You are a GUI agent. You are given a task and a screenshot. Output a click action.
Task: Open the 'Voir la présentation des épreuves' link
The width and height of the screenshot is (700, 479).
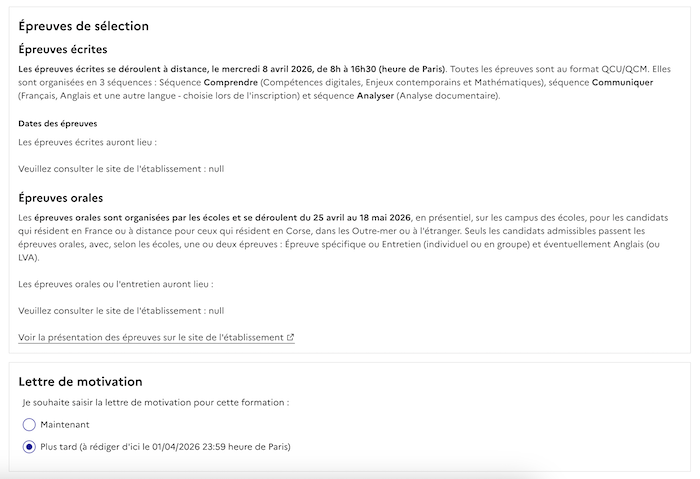(x=151, y=338)
